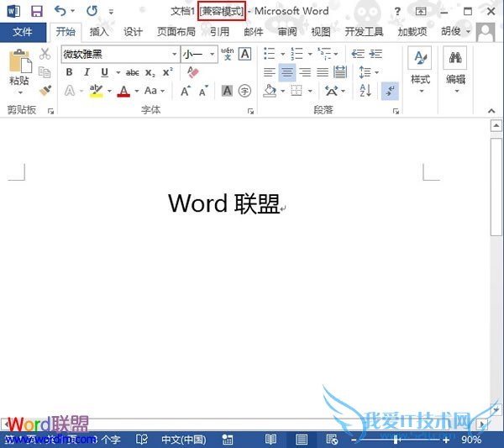Toggle Italic formatting
The width and height of the screenshot is (504, 448).
[x=87, y=73]
